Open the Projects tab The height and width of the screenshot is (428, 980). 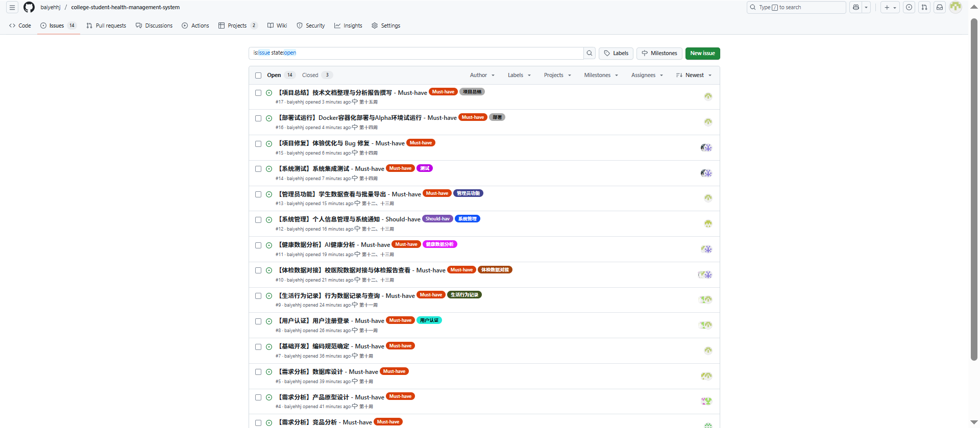(238, 26)
